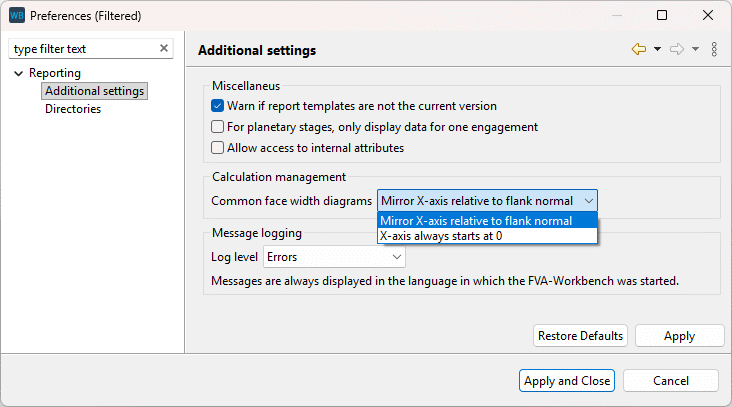Clear the filter text with X icon

pos(164,49)
